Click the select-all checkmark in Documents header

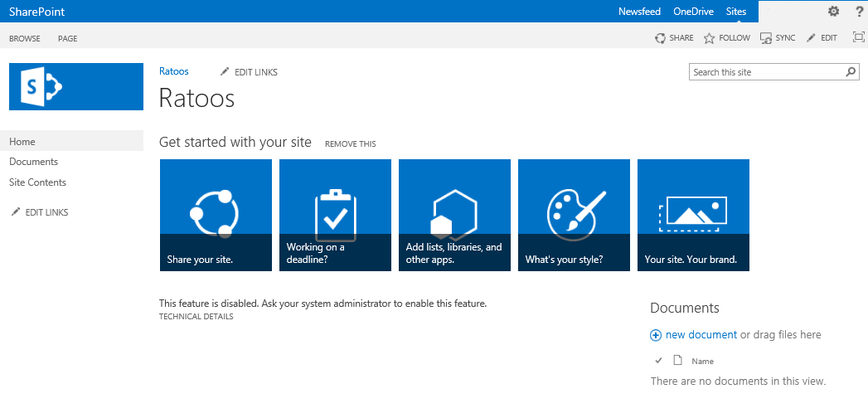(x=658, y=361)
